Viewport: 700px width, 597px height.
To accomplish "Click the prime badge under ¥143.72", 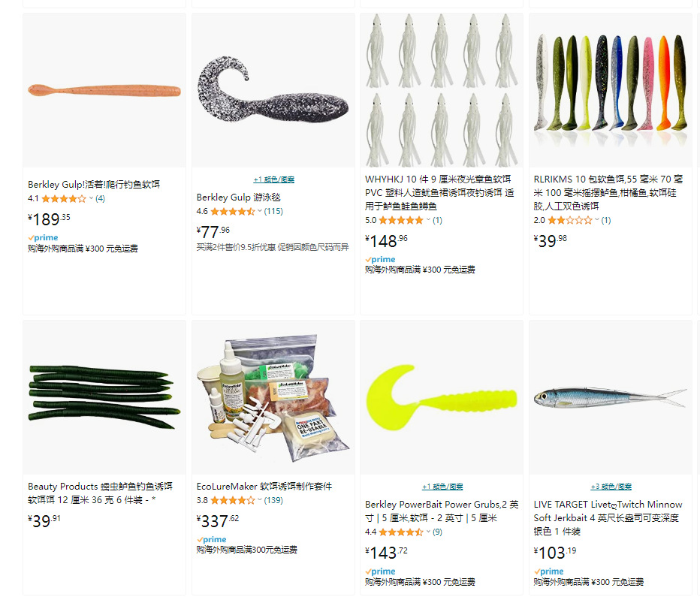I will pyautogui.click(x=380, y=571).
